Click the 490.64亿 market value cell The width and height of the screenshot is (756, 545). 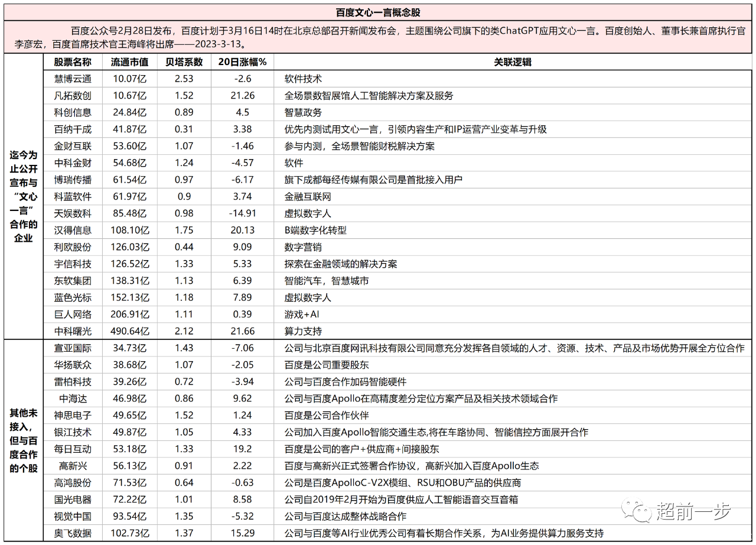(x=129, y=331)
